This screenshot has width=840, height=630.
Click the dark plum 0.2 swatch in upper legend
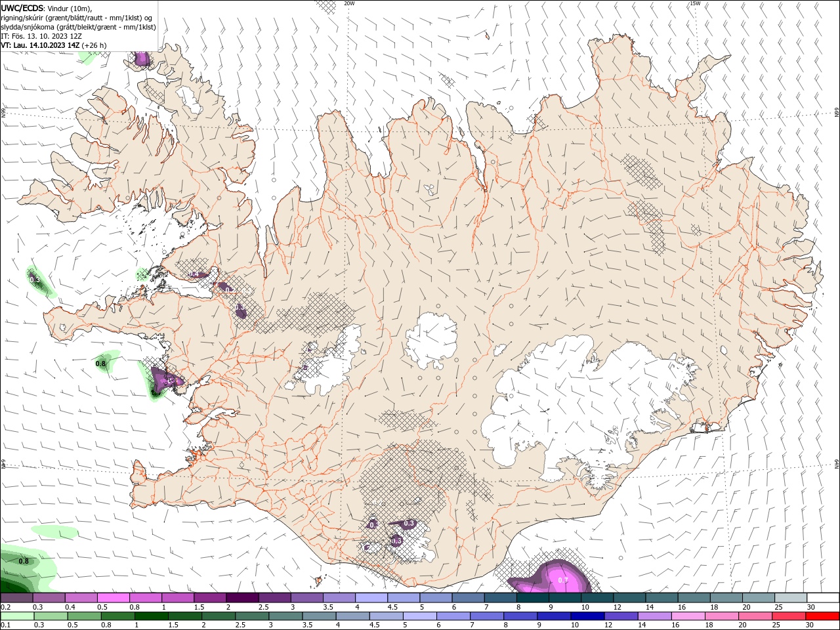click(x=16, y=598)
